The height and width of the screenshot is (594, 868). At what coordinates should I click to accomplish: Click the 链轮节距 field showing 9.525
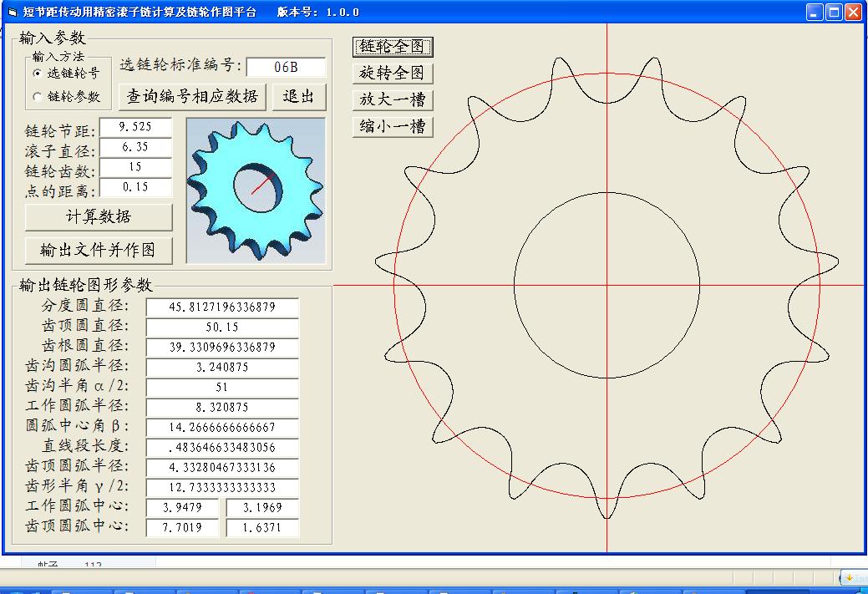135,127
